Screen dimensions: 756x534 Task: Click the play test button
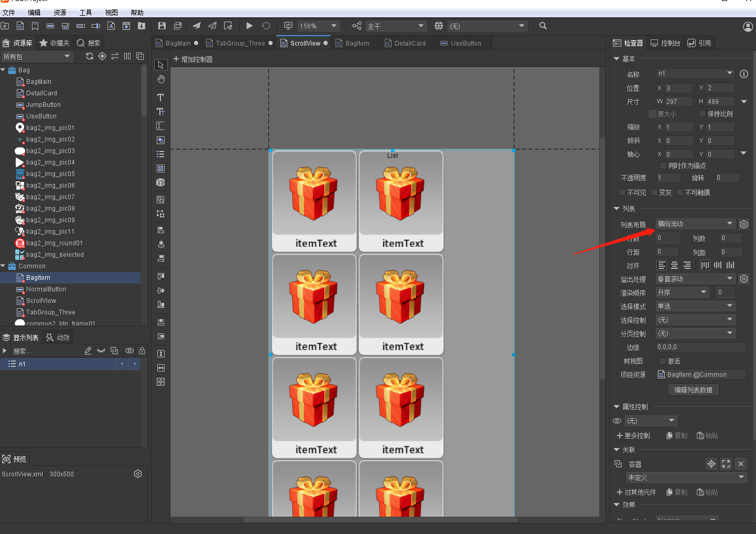tap(250, 26)
